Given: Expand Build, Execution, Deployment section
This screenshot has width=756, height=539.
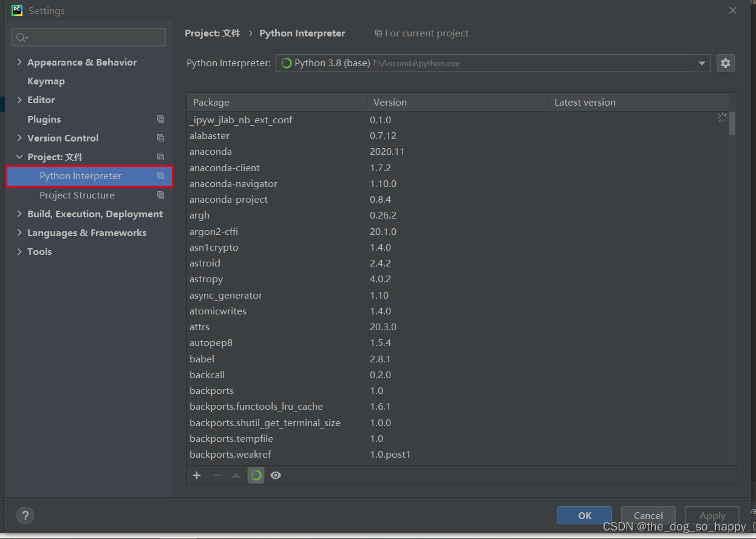Looking at the screenshot, I should coord(19,214).
